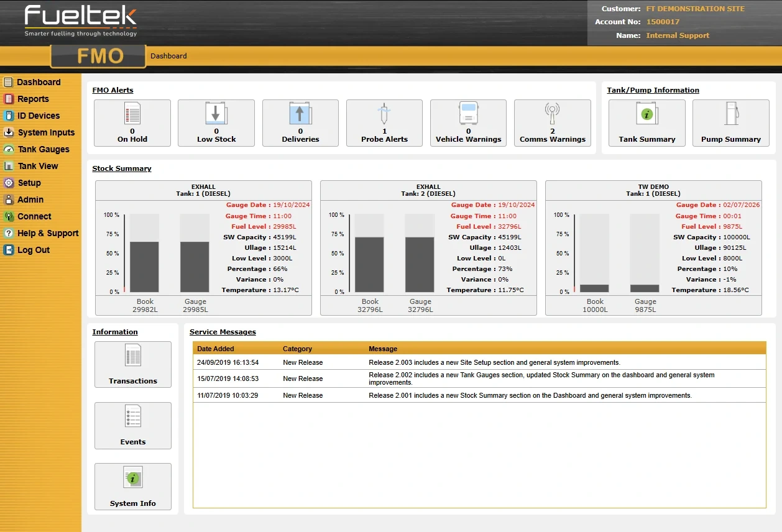Viewport: 782px width, 532px height.
Task: Open the Deliveries alerts tile
Action: point(300,123)
